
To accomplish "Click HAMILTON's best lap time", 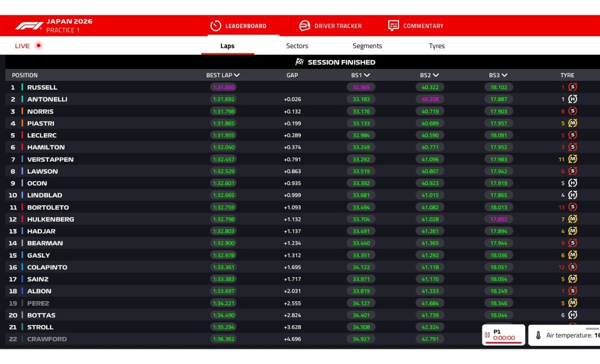I will (223, 147).
